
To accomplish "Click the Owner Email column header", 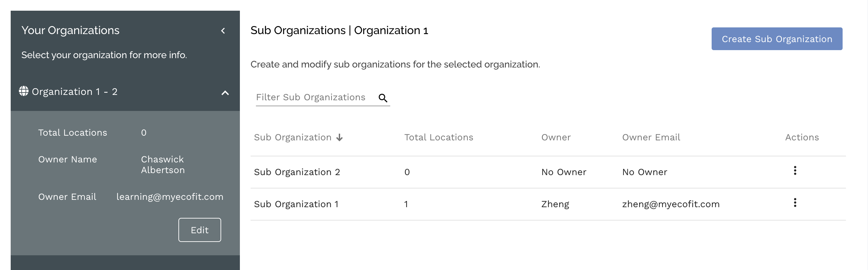I will click(650, 137).
